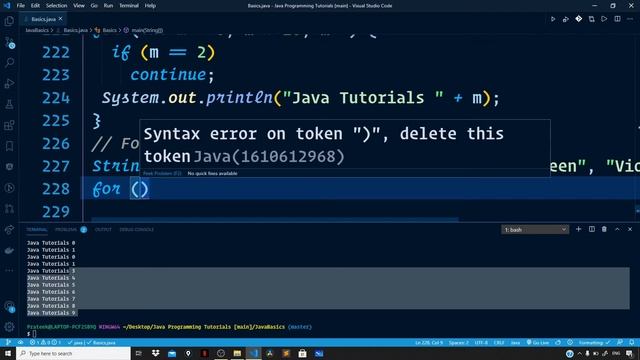Open the Edit menu
Image resolution: width=640 pixels, height=360 pixels.
pos(36,6)
